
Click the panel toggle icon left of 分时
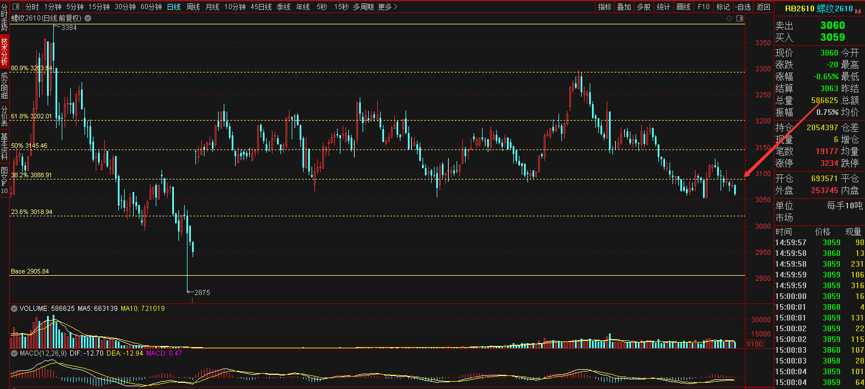pos(15,7)
